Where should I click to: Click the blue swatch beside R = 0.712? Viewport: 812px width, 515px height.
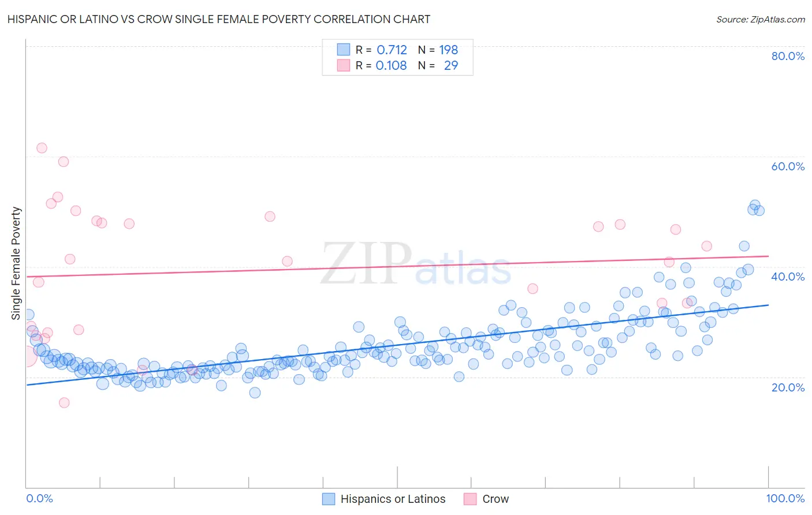pyautogui.click(x=344, y=50)
